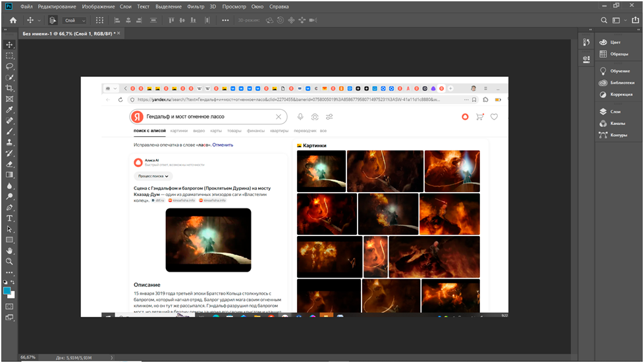Screen dimensions: 644x363
Task: Open the workspace switcher dropdown arrow
Action: (x=626, y=20)
